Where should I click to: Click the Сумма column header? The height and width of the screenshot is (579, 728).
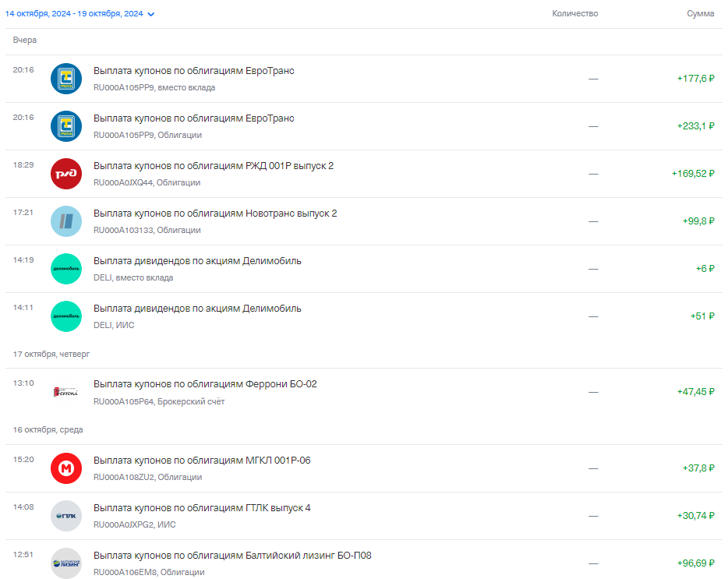click(700, 14)
